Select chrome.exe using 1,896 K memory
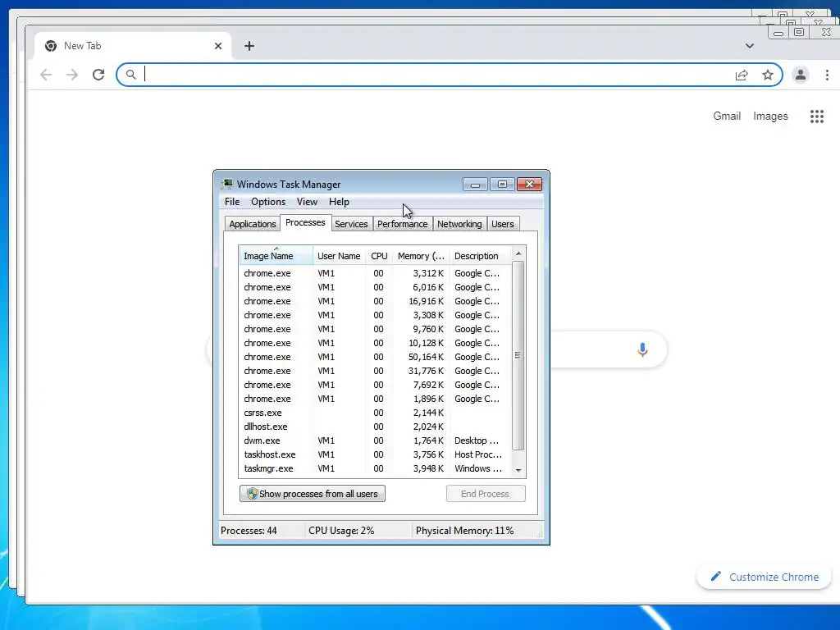The image size is (840, 630). click(x=375, y=399)
